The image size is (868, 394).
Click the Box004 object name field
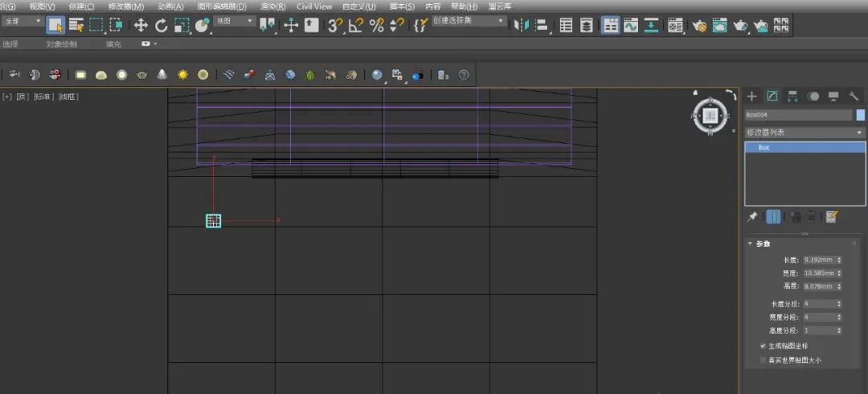point(798,115)
